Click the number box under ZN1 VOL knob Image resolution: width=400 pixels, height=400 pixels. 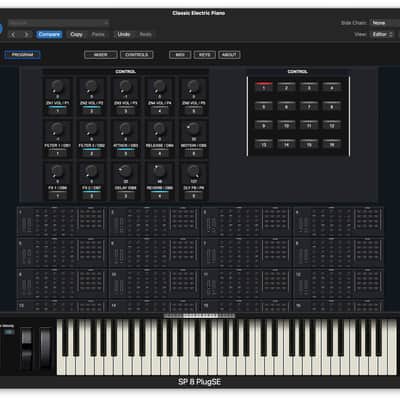click(x=57, y=111)
